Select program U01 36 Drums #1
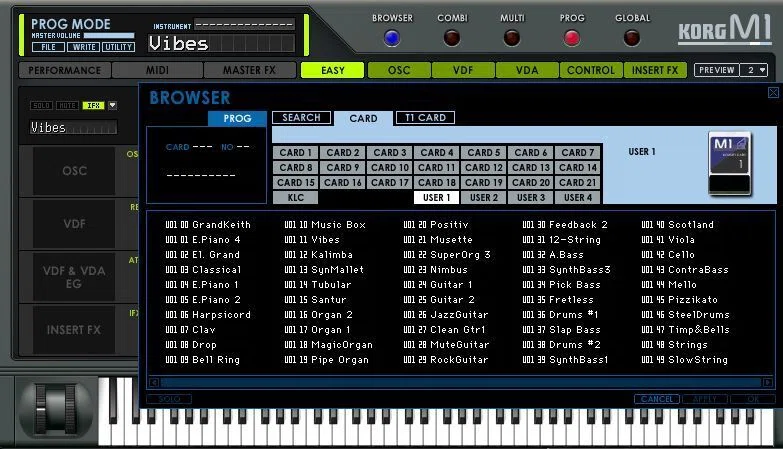 click(x=560, y=315)
